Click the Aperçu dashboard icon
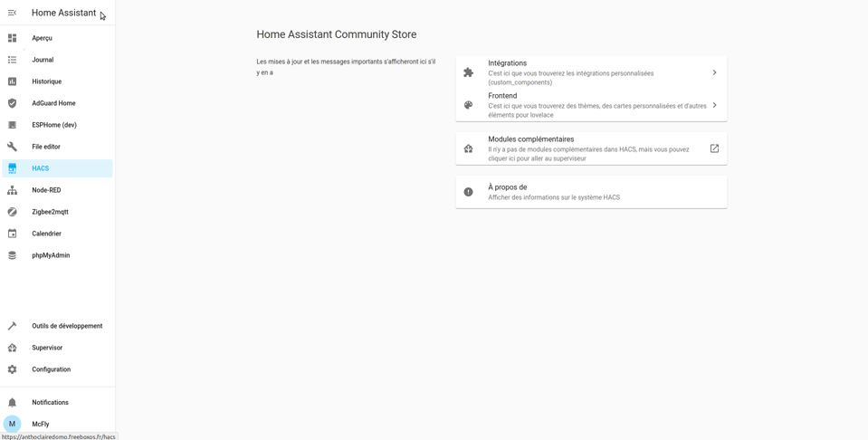Image resolution: width=868 pixels, height=440 pixels. click(12, 38)
